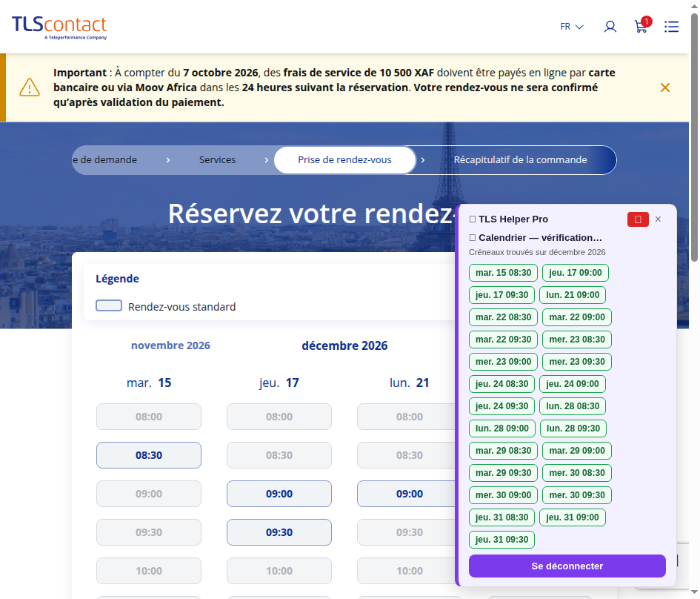The width and height of the screenshot is (700, 599).
Task: Select helper chip jeu. 24 09:30
Action: tap(501, 406)
